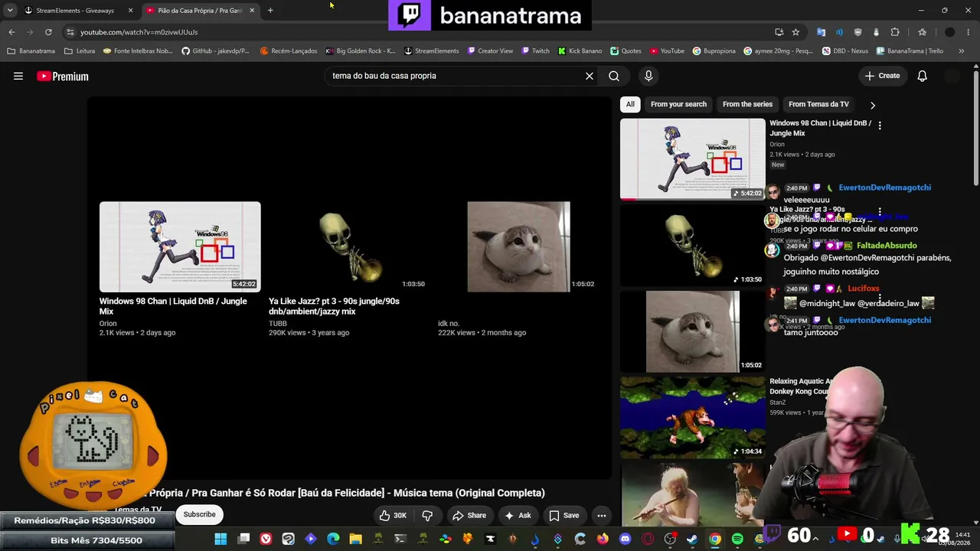Run the YouTube search magnifier button
This screenshot has height=551, width=980.
click(x=614, y=76)
